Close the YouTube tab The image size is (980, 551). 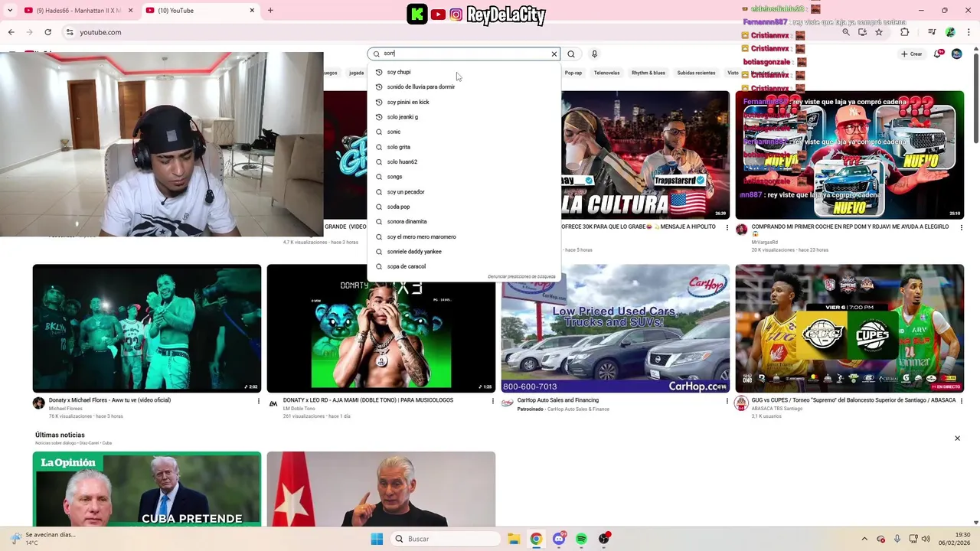tap(252, 11)
